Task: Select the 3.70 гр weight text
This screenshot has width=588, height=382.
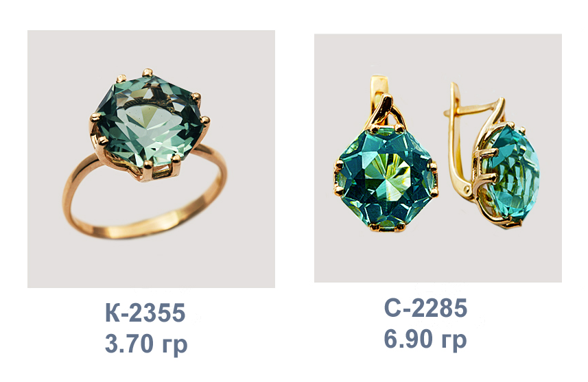Action: pyautogui.click(x=146, y=344)
